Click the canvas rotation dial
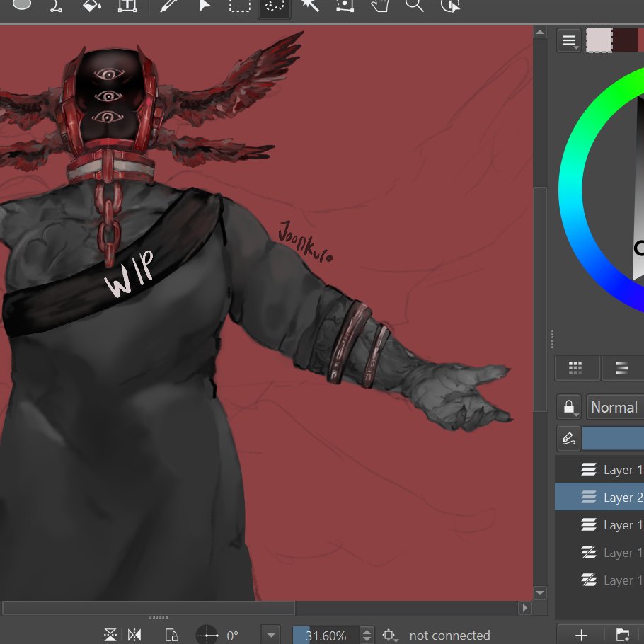Viewport: 644px width, 644px height. tap(207, 635)
